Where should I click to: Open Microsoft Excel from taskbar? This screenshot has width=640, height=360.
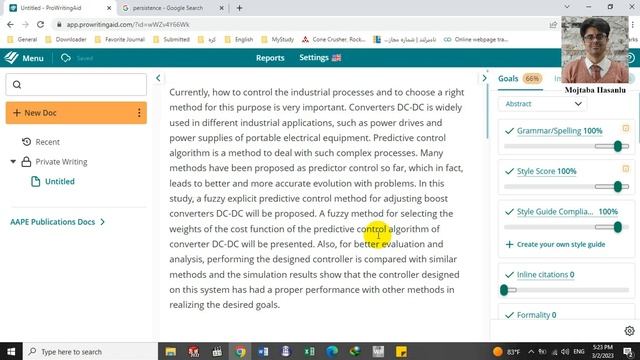click(309, 351)
